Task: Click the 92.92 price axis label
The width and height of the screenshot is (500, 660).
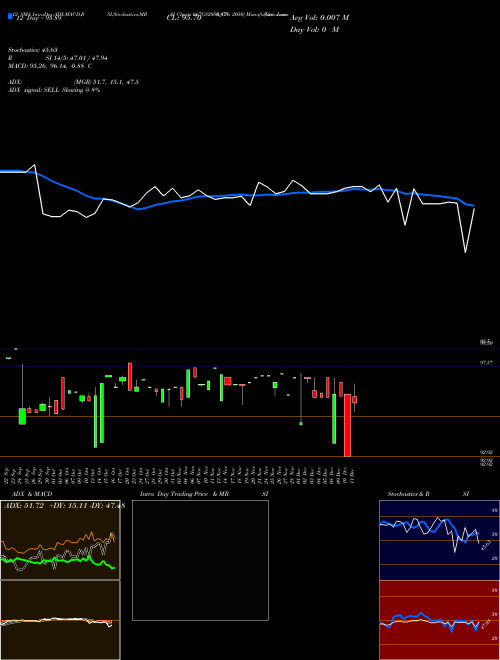Action: pyautogui.click(x=486, y=452)
